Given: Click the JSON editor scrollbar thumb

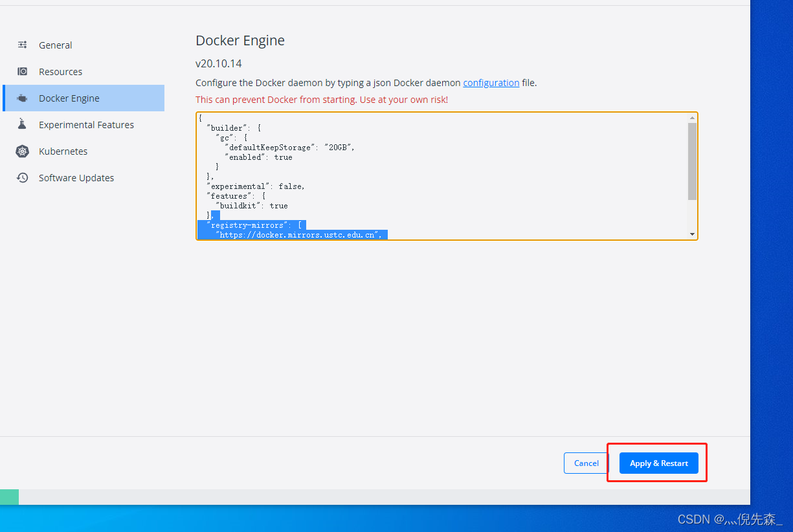Looking at the screenshot, I should [693, 161].
